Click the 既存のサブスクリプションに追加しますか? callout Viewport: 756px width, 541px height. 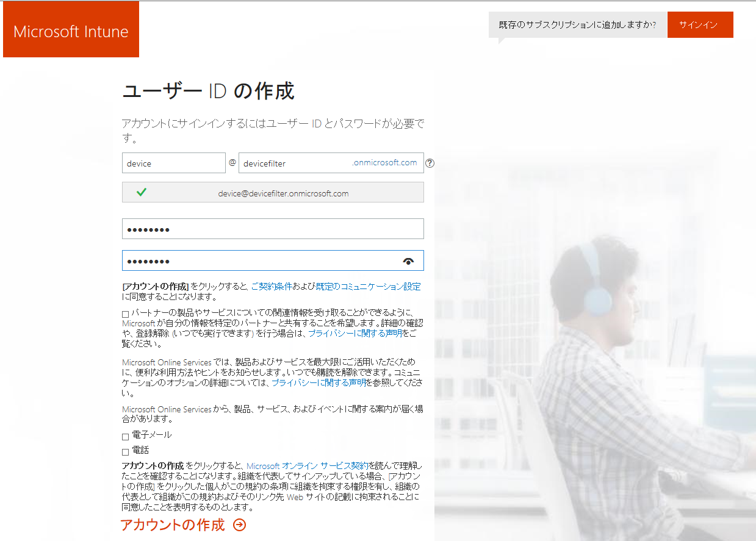577,25
